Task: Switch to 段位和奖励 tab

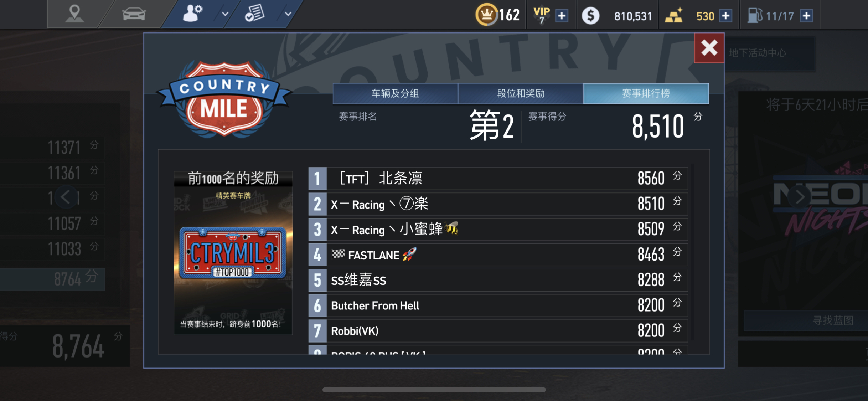Action: 521,93
